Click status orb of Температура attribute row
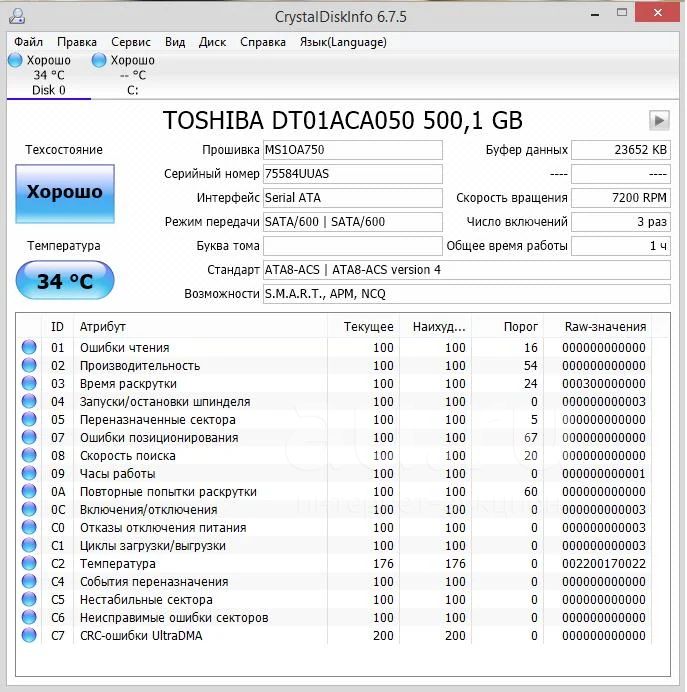 tap(29, 564)
